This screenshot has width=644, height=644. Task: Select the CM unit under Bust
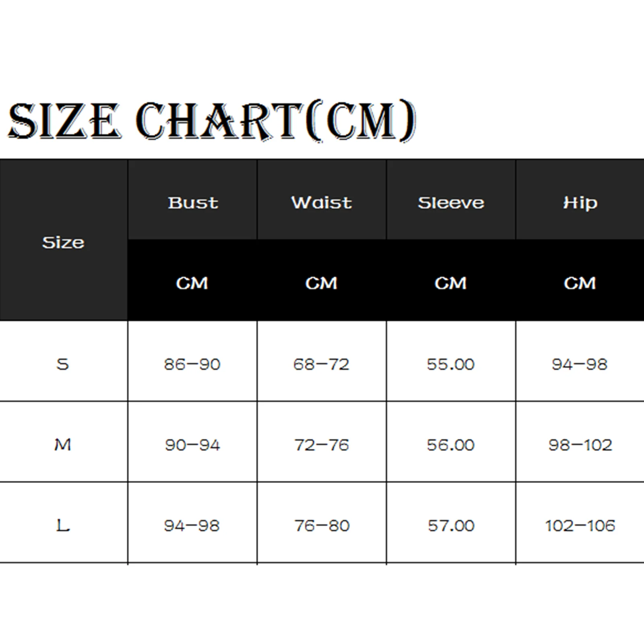192,283
